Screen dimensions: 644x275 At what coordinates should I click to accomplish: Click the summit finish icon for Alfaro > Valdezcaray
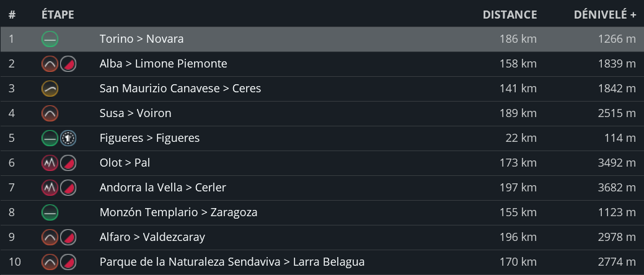click(x=68, y=237)
